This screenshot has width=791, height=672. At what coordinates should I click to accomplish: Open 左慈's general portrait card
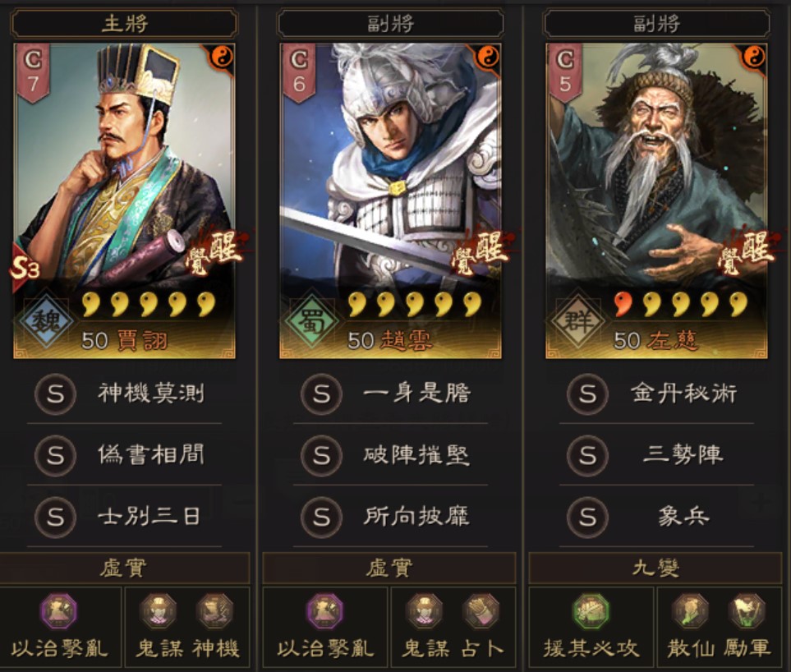pos(657,200)
